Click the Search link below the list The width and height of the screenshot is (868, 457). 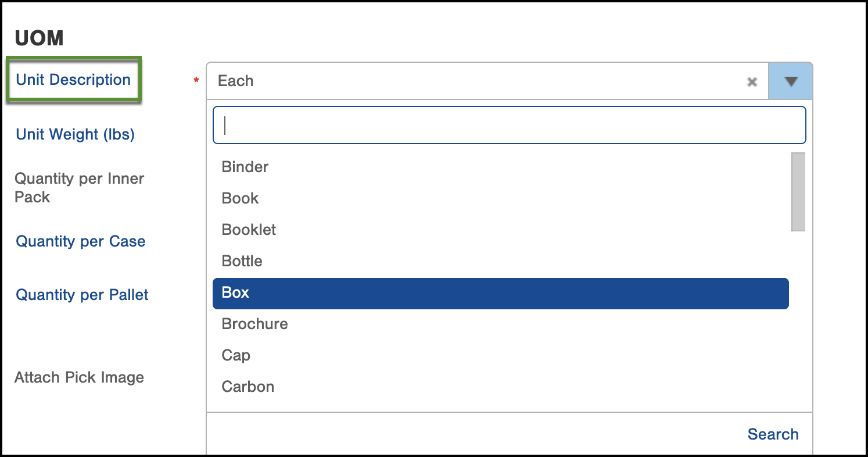pyautogui.click(x=773, y=434)
